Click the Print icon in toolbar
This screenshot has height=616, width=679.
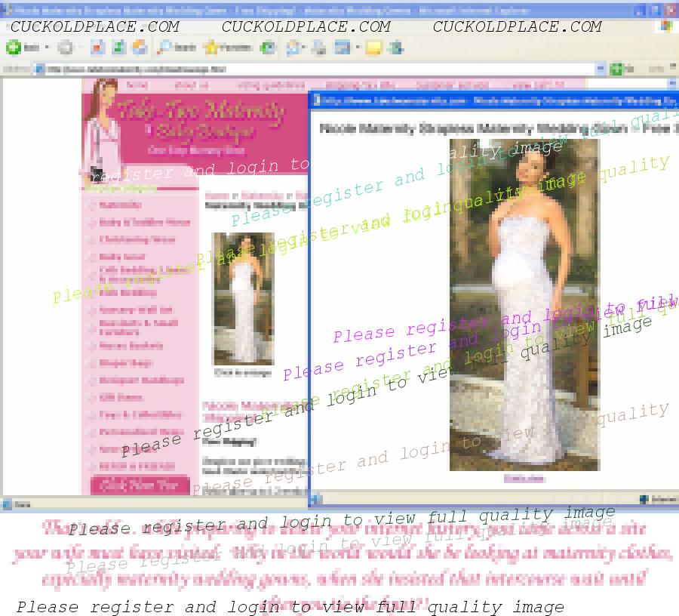[319, 48]
